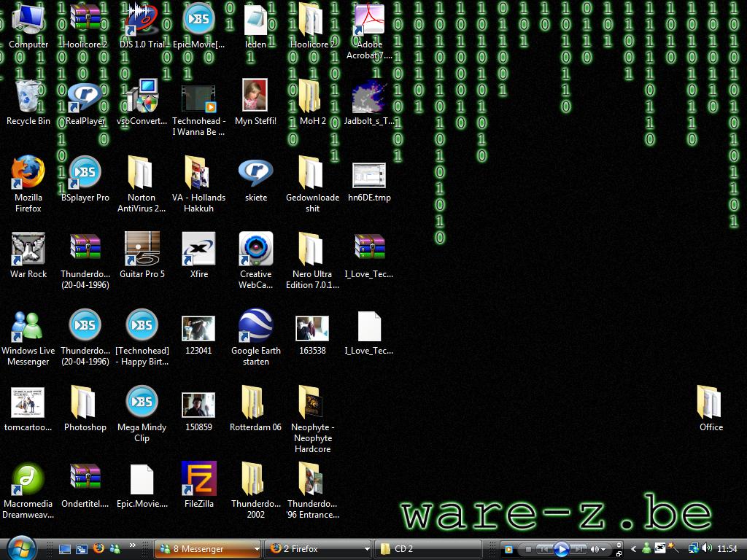Open the 2 Firefox taskbar group
This screenshot has height=560, width=747.
pos(318,549)
